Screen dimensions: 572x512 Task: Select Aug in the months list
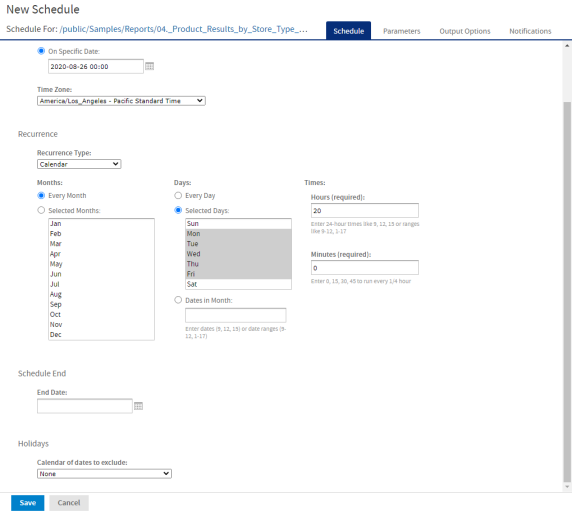coord(101,294)
